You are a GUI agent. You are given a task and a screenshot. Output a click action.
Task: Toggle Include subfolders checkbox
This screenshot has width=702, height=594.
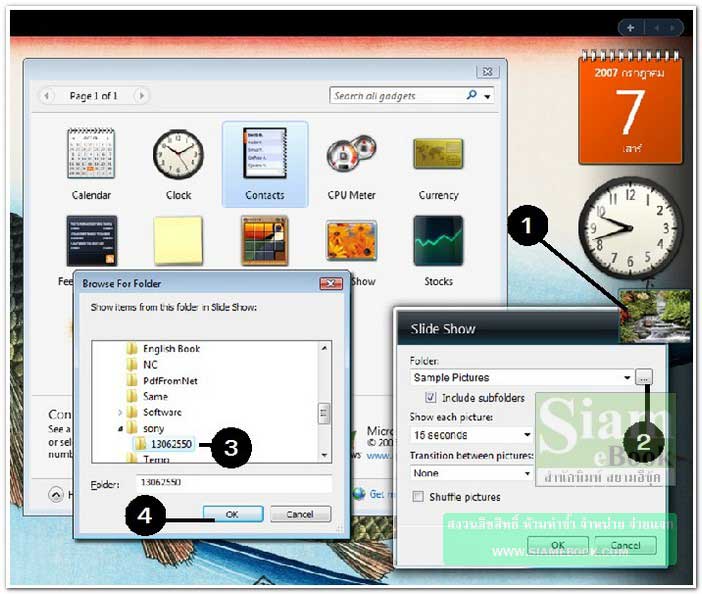point(430,397)
